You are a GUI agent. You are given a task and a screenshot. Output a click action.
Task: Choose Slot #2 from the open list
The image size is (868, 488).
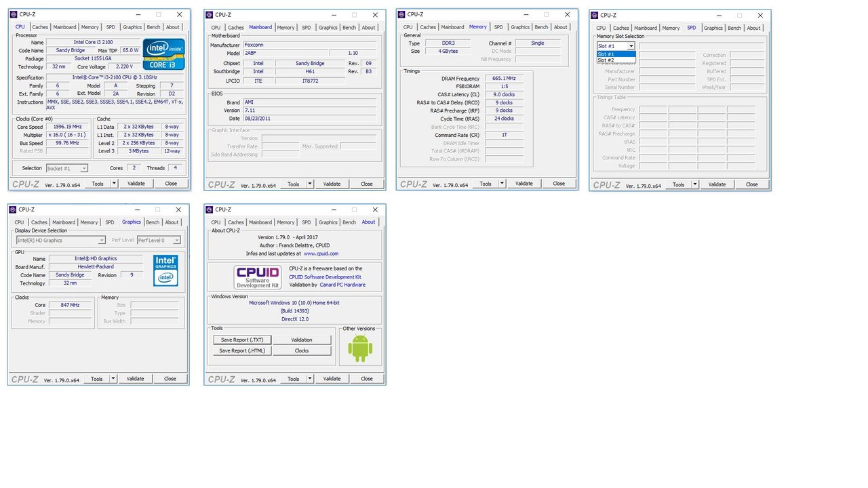pos(616,60)
